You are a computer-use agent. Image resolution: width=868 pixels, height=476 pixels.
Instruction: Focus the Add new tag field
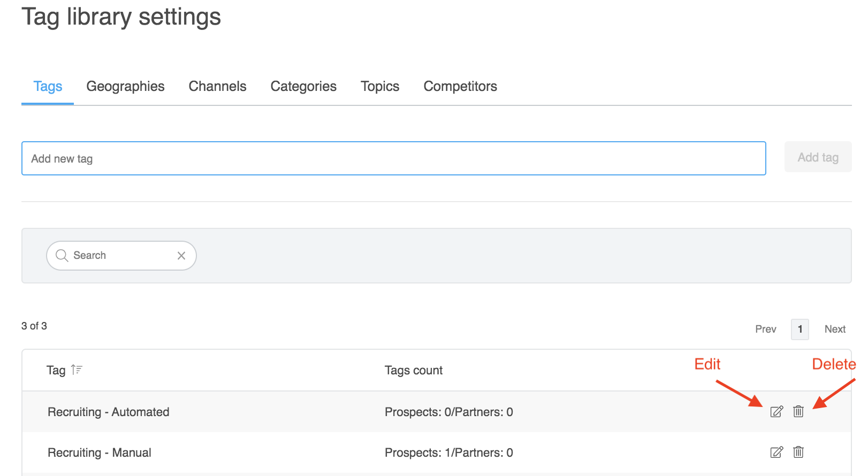click(393, 158)
